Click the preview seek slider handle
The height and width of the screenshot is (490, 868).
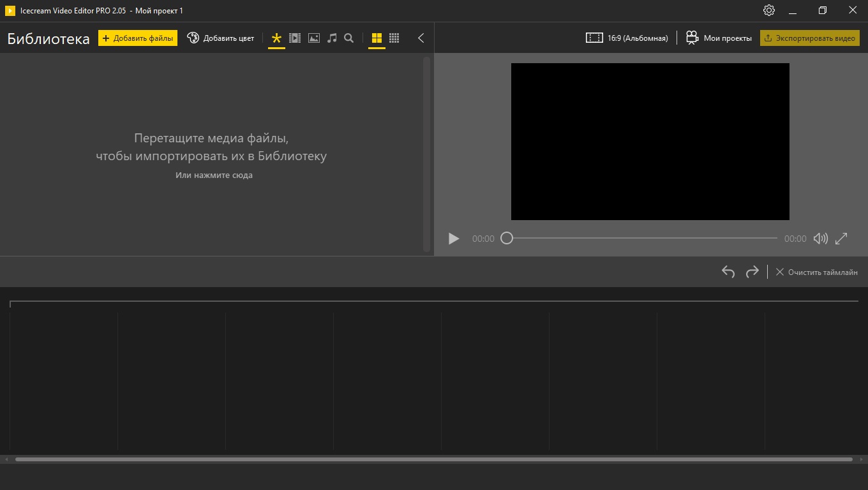tap(507, 238)
